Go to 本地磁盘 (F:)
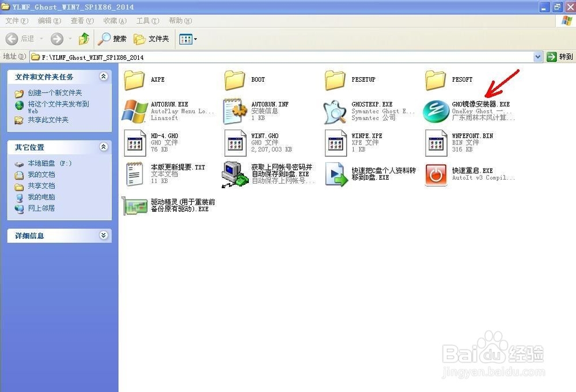The image size is (576, 392). (x=50, y=163)
